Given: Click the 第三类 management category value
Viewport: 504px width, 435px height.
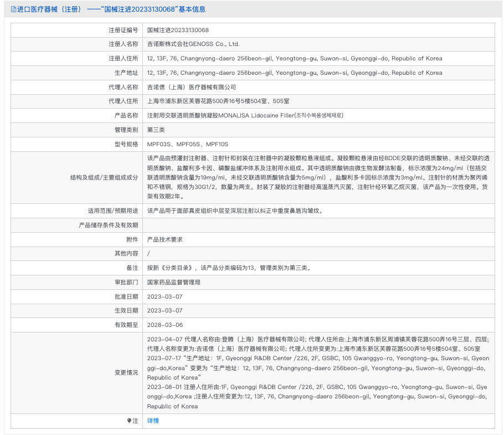Looking at the screenshot, I should point(156,130).
